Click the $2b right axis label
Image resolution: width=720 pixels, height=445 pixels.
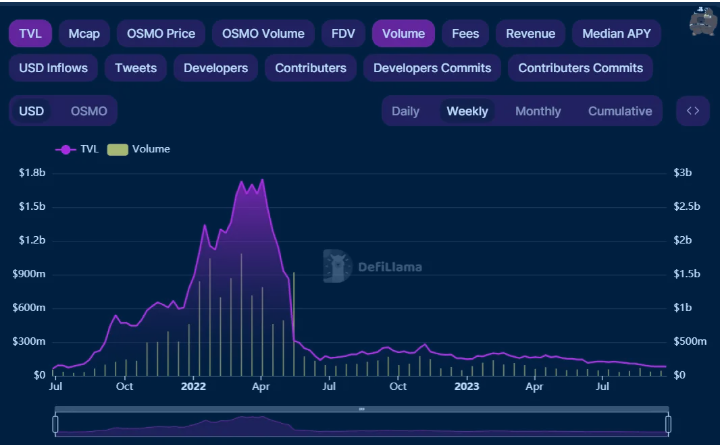point(682,240)
